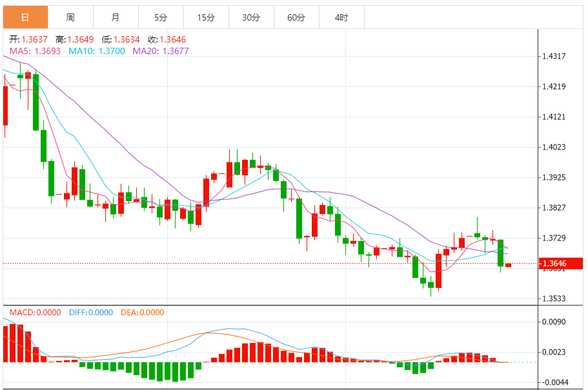The width and height of the screenshot is (588, 390).
Task: Click the 1.4219 price axis label
Action: (x=554, y=86)
